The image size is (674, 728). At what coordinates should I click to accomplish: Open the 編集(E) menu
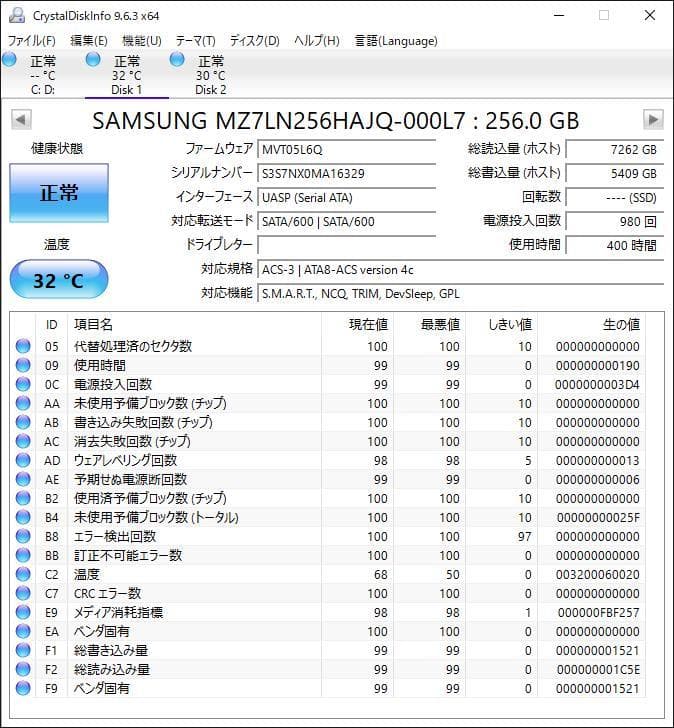click(x=89, y=41)
